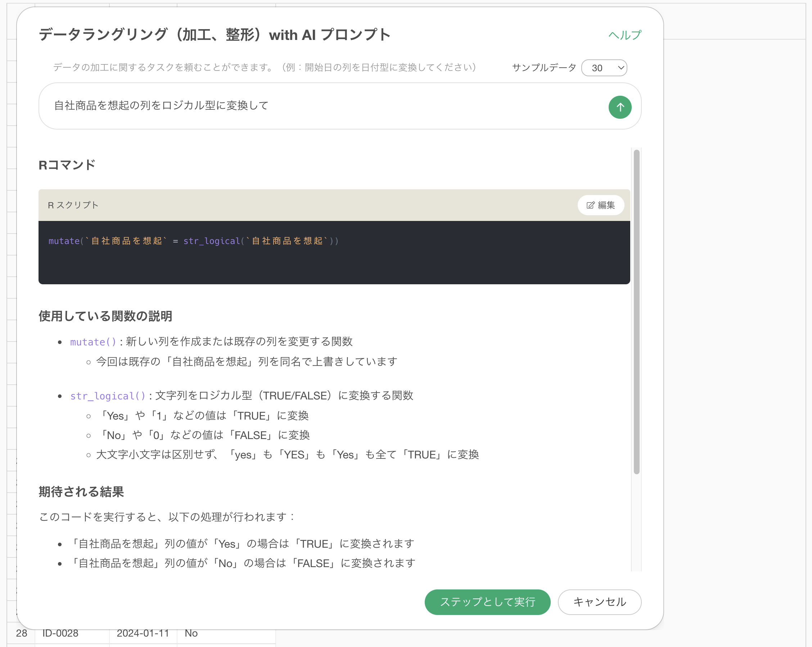
Task: Click the Rコマンド section heading
Action: (x=67, y=165)
